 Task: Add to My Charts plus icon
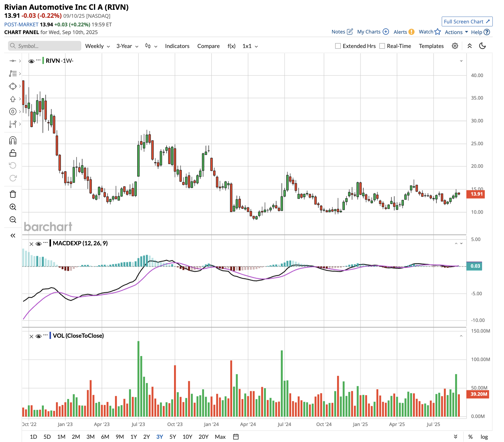[x=386, y=32]
